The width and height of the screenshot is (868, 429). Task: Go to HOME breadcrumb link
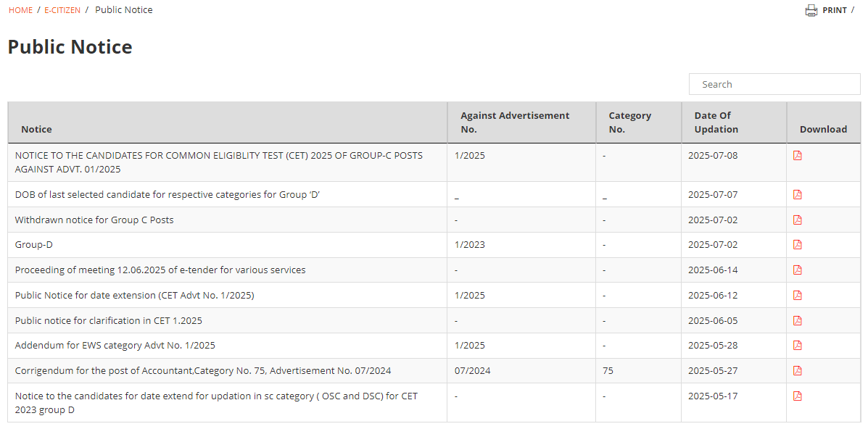[20, 10]
